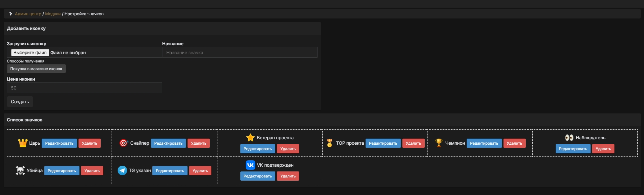
Task: Click the target icon next to Снайпер
Action: pyautogui.click(x=124, y=143)
